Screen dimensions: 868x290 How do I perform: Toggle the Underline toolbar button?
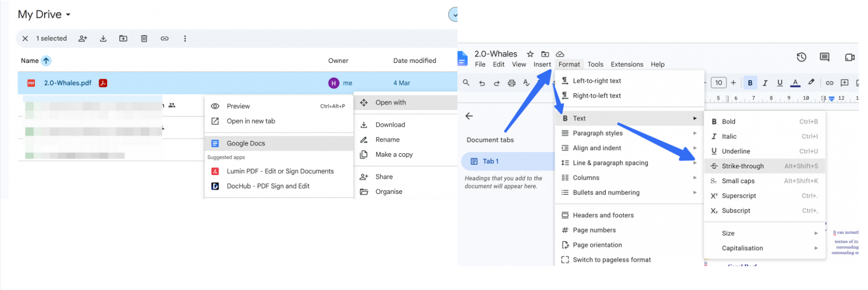pos(780,83)
